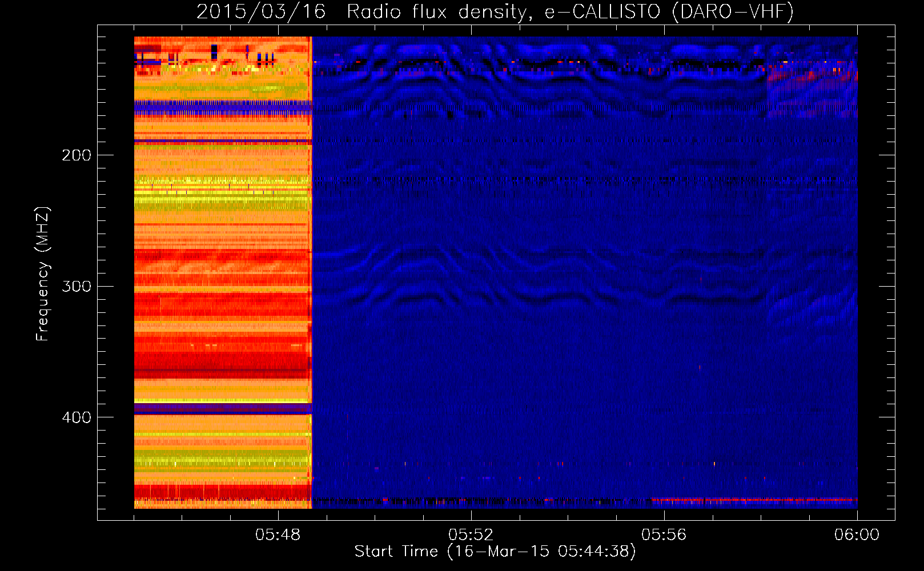Click the vertical bright burst edge in the spectrogram
The height and width of the screenshot is (571, 924).
(311, 272)
